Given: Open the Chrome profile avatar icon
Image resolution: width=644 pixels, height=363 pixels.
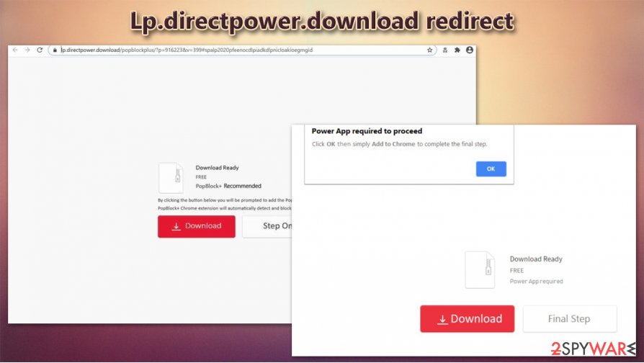Looking at the screenshot, I should pyautogui.click(x=470, y=50).
